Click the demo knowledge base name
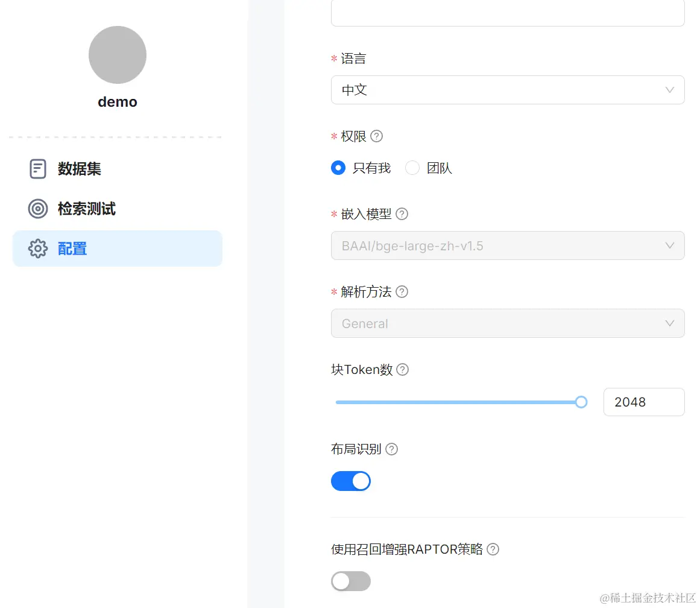700x608 pixels. 117,101
